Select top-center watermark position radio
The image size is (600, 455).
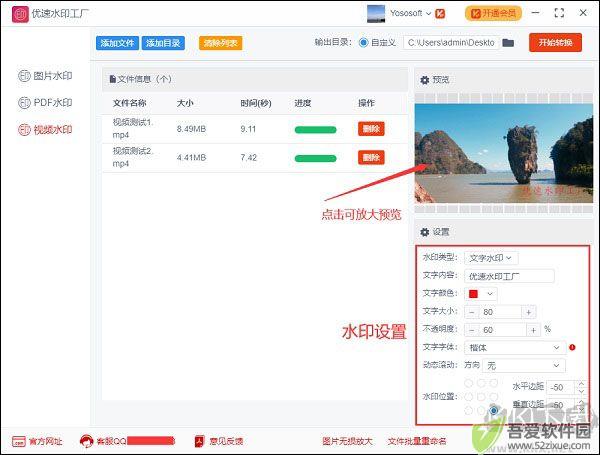(x=481, y=383)
